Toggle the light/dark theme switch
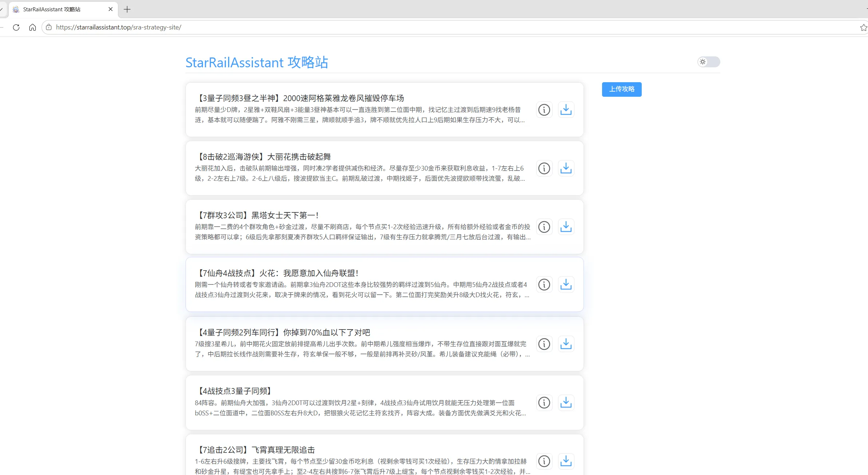 point(709,62)
